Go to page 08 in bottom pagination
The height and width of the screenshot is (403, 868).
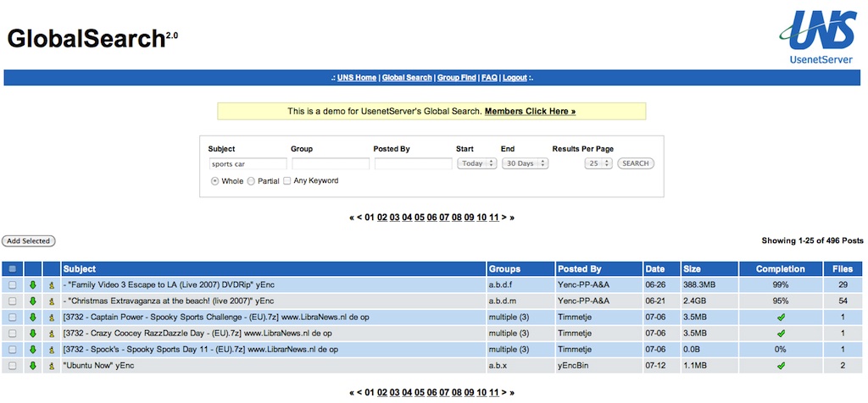tap(457, 393)
